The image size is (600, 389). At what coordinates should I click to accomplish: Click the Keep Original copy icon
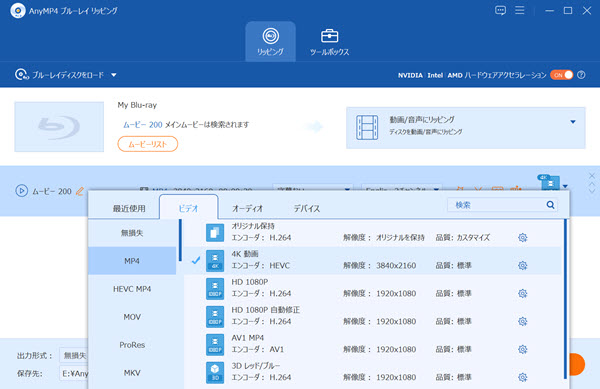215,233
